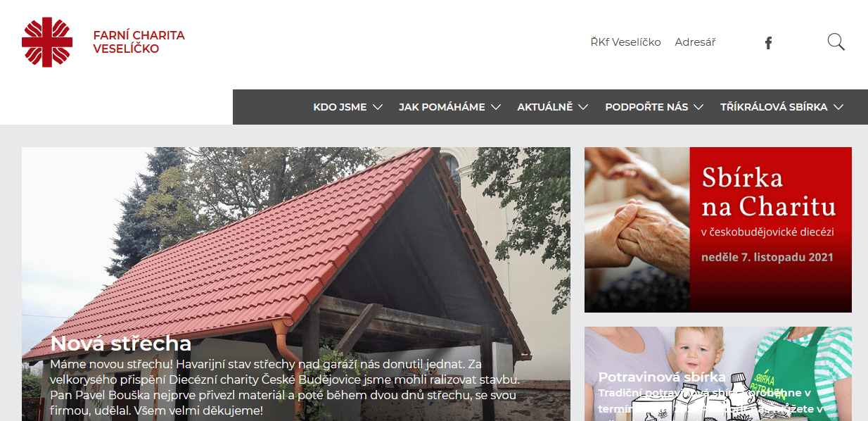Open the search magnifier icon
Viewport: 868px width, 421px height.
(x=836, y=42)
